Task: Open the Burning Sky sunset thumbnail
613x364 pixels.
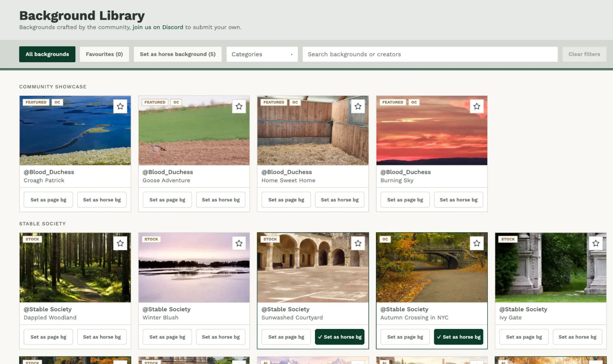Action: [x=432, y=131]
